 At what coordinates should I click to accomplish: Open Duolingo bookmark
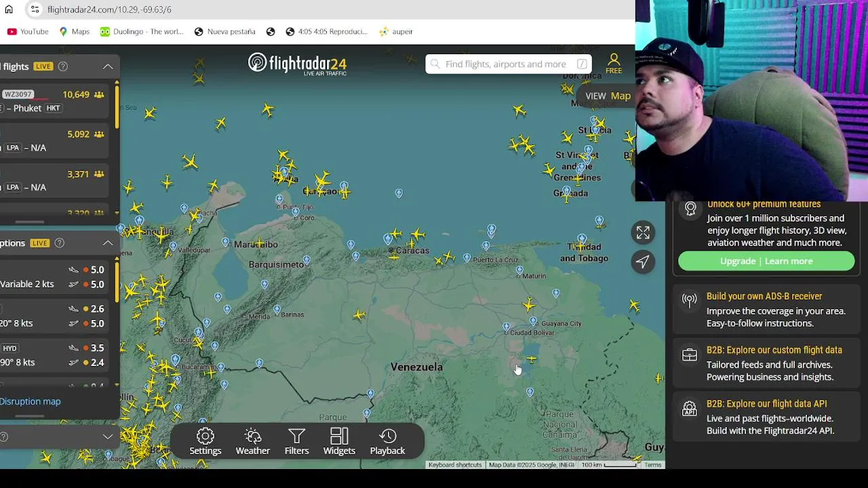coord(142,31)
